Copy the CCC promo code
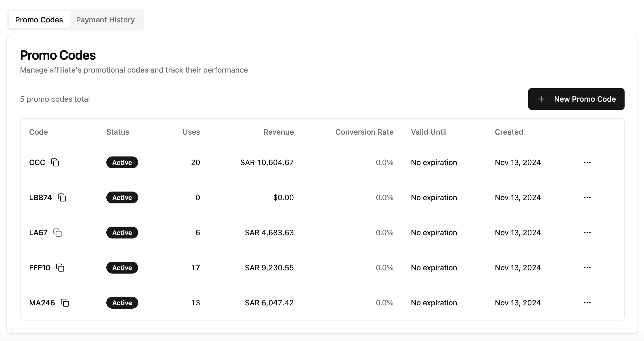The width and height of the screenshot is (644, 341). [x=55, y=162]
